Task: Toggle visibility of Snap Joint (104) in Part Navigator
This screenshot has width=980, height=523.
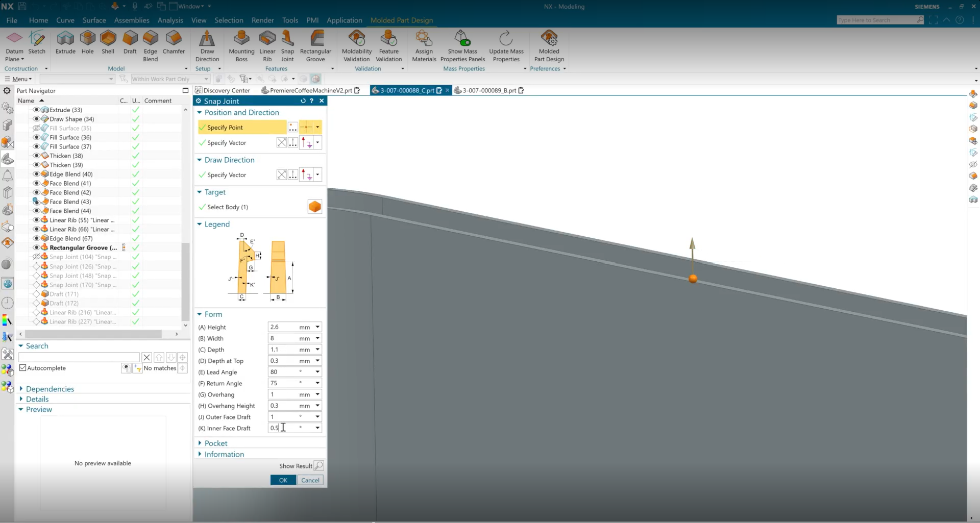Action: click(36, 257)
